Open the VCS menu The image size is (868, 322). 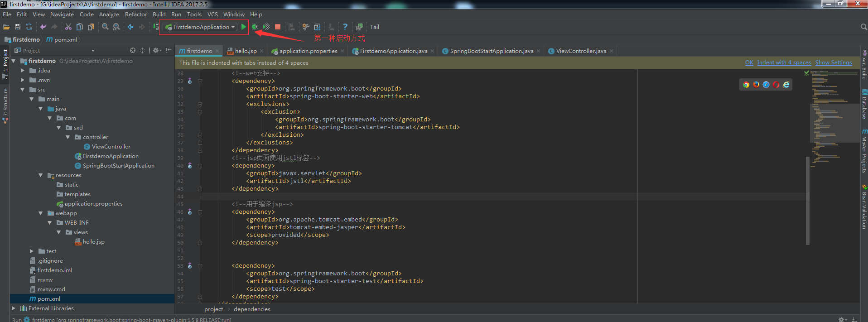click(x=212, y=14)
